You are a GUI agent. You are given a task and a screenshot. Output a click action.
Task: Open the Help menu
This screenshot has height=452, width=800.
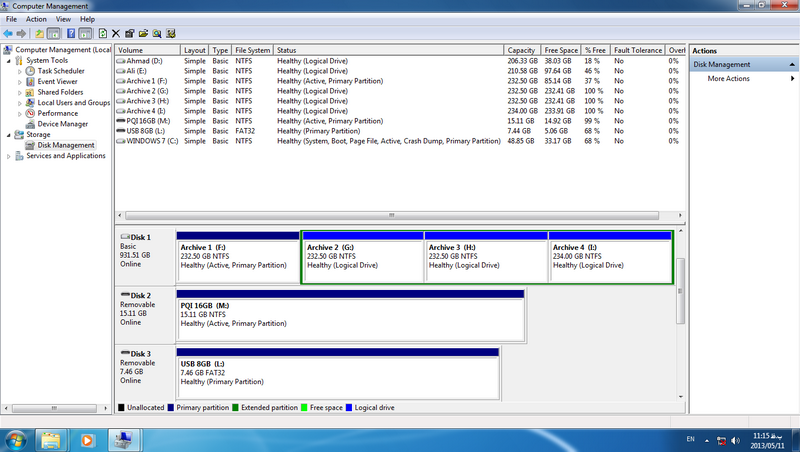[x=87, y=19]
